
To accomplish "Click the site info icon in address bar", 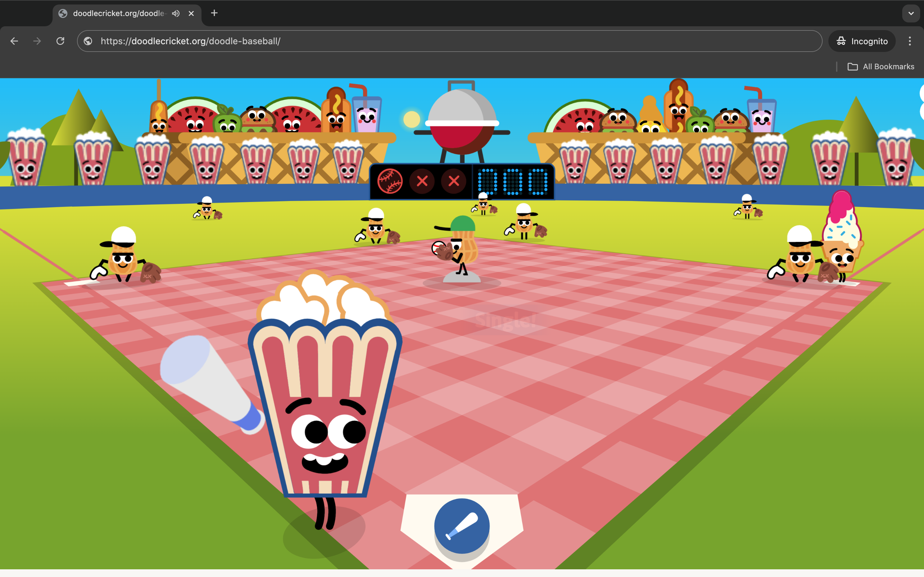I will point(88,41).
